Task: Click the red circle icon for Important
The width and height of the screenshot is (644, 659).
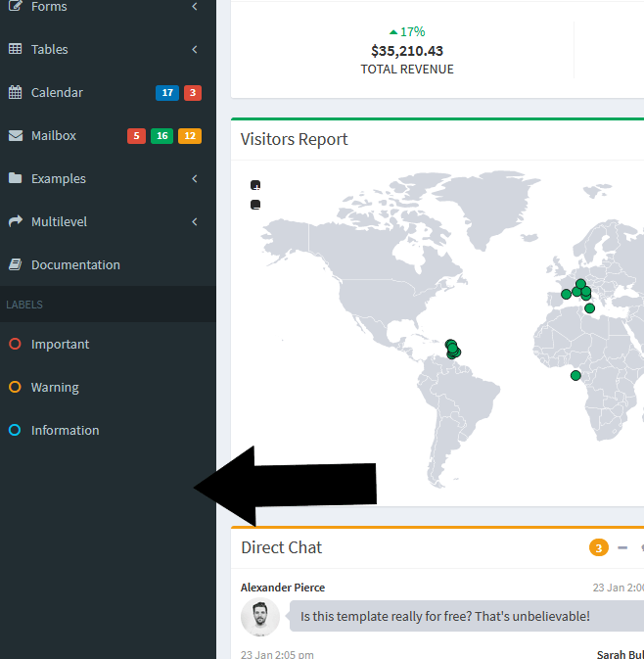Action: pyautogui.click(x=15, y=344)
